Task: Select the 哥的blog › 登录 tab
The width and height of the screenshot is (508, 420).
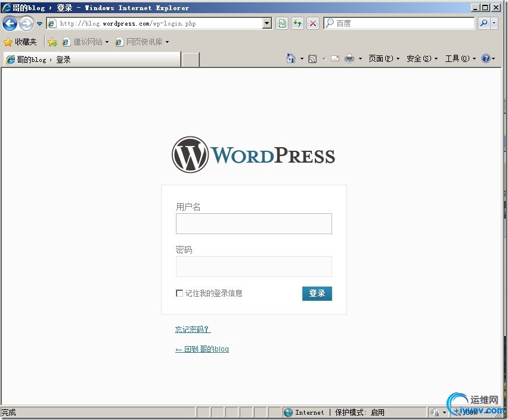Action: [91, 60]
